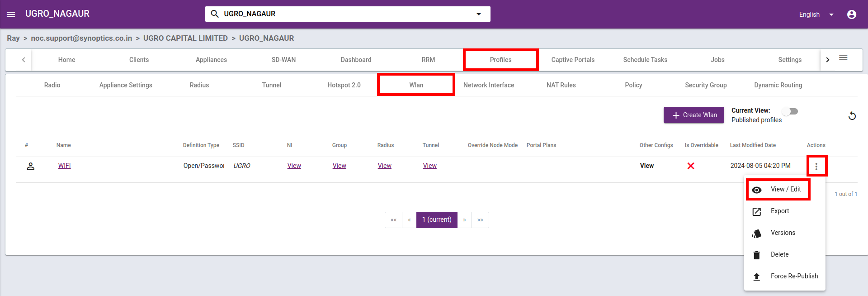868x296 pixels.
Task: Go to first page of pagination
Action: point(394,220)
